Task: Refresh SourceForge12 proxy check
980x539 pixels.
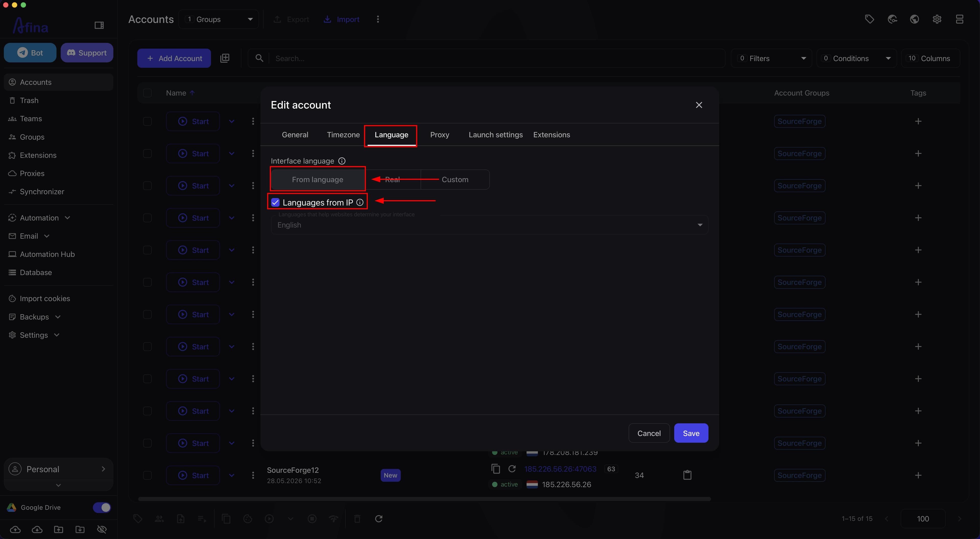Action: click(512, 469)
